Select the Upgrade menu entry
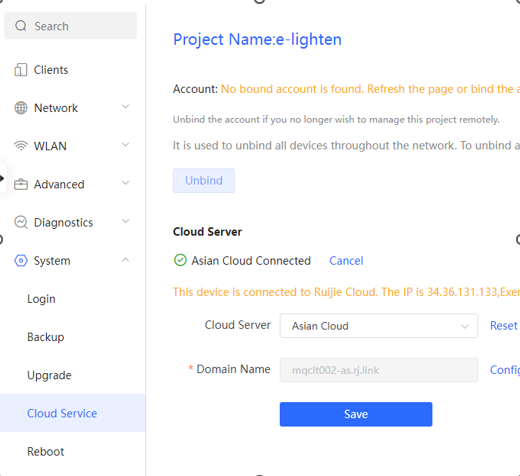Viewport: 520px width, 476px height. tap(49, 375)
